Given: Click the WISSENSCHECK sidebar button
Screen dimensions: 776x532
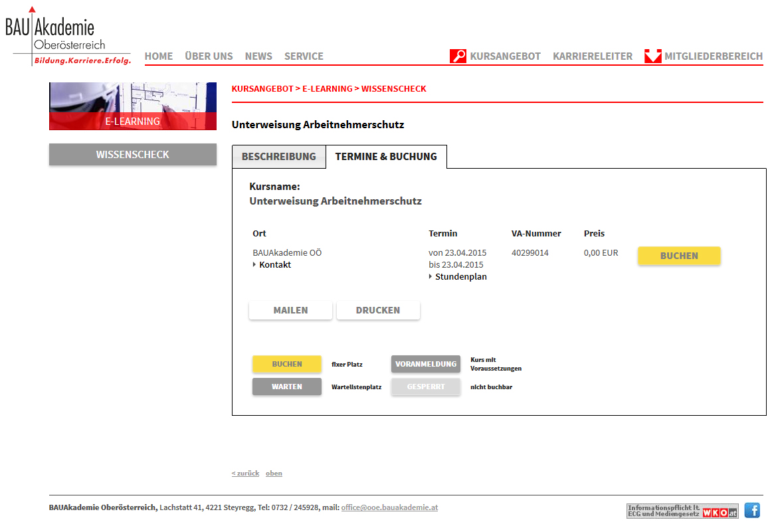Looking at the screenshot, I should click(133, 154).
